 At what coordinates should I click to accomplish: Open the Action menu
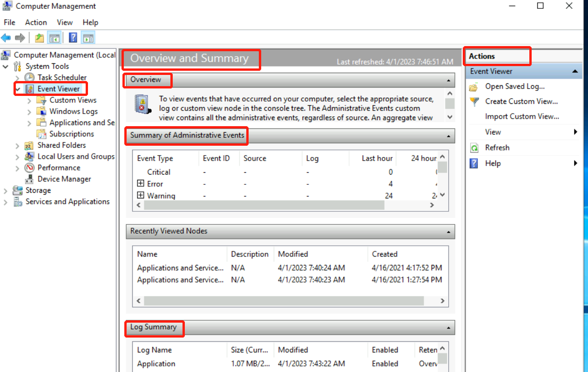36,22
